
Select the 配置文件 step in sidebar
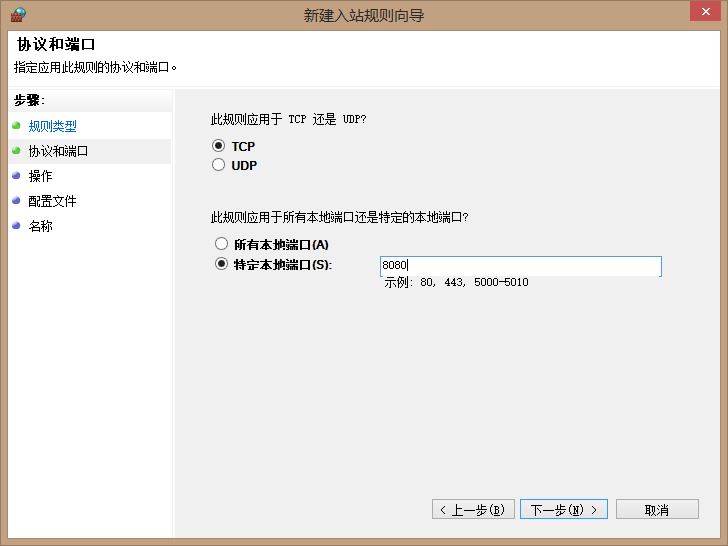(52, 201)
